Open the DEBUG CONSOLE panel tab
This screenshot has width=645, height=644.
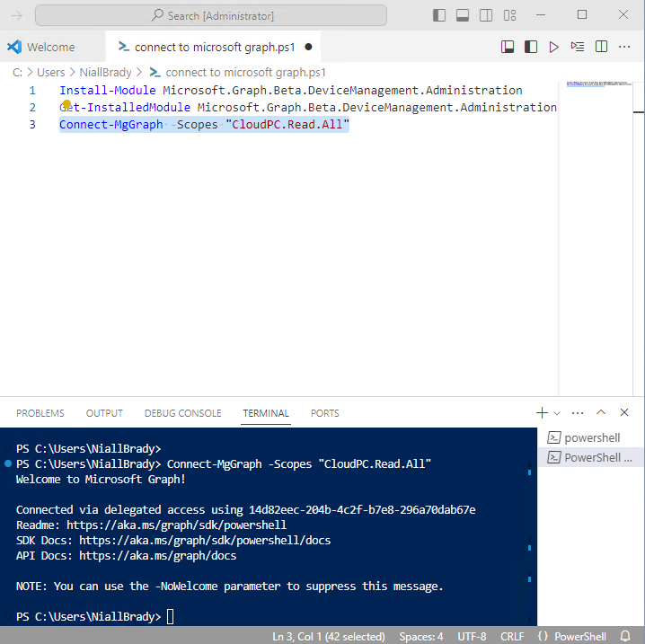pos(183,413)
